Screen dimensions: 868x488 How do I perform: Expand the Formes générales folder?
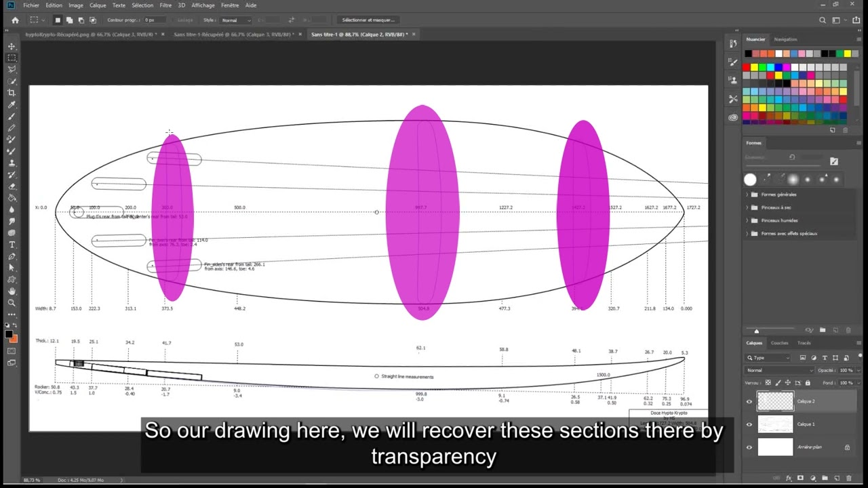pyautogui.click(x=747, y=195)
